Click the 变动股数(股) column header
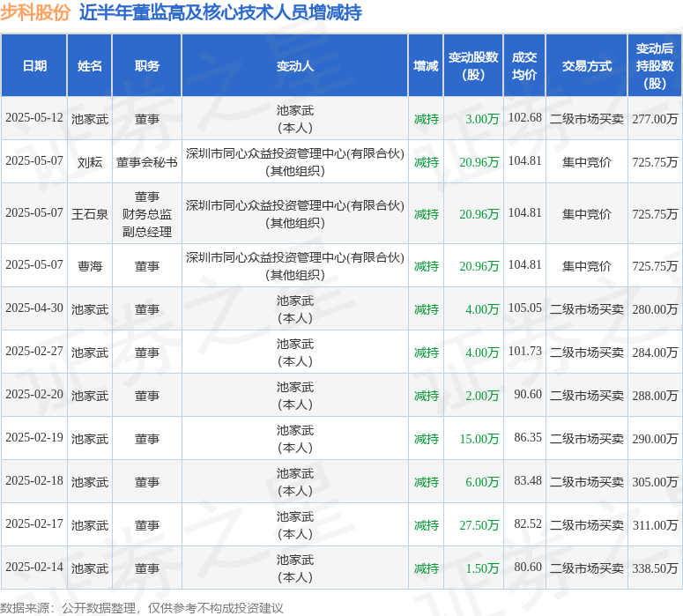This screenshot has width=683, height=616. point(473,66)
